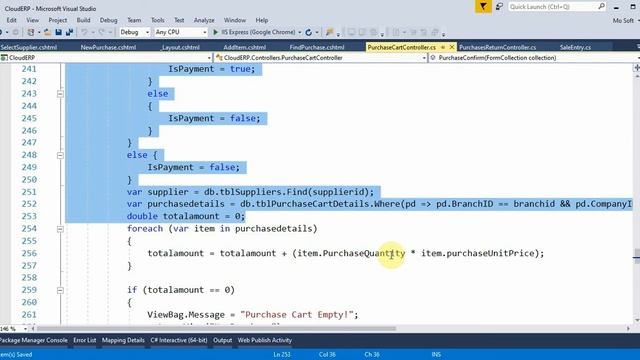640x360 pixels.
Task: Click the Find in Files toolbar icon
Action: (x=329, y=32)
